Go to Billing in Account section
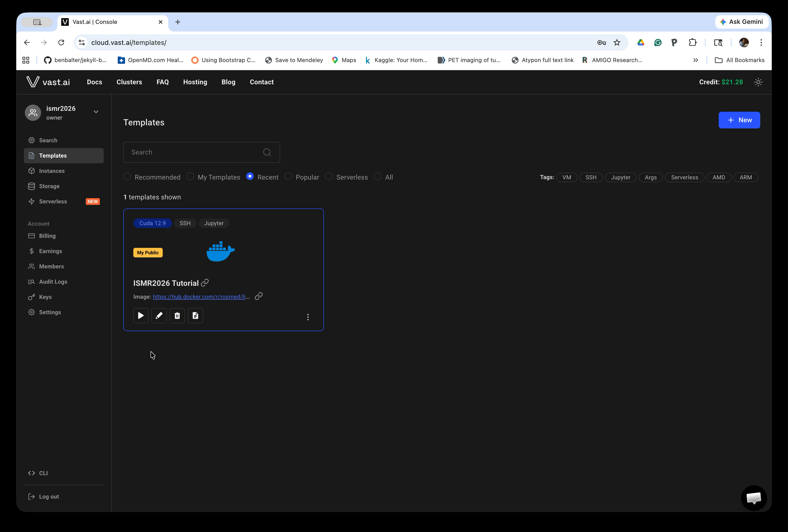The image size is (788, 532). [x=47, y=236]
